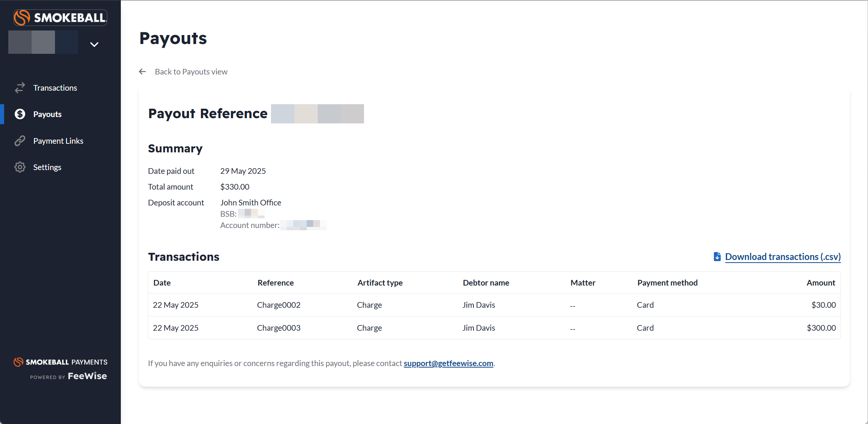Select the Charge0002 transaction row

[x=494, y=305]
